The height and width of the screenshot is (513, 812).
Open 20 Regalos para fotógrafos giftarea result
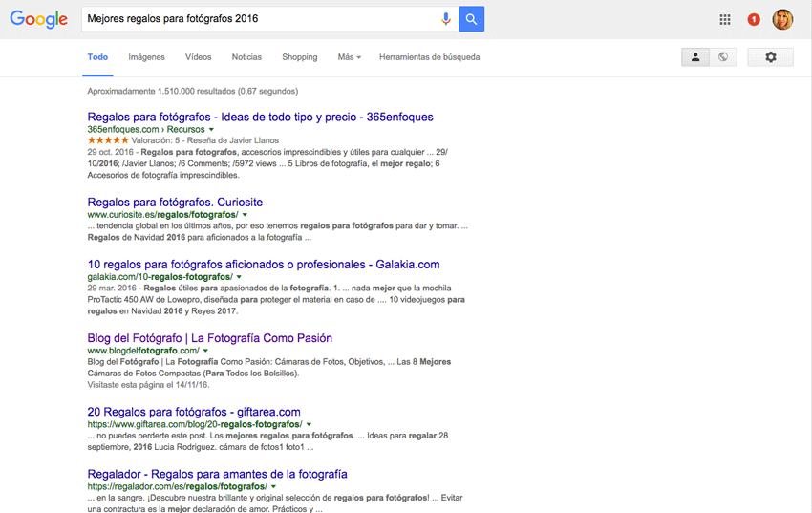(194, 412)
